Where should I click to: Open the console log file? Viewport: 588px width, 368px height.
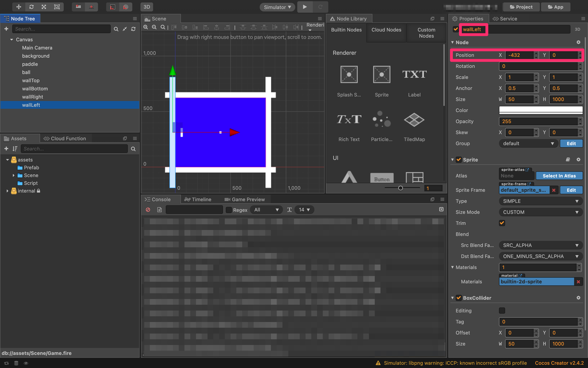point(159,210)
